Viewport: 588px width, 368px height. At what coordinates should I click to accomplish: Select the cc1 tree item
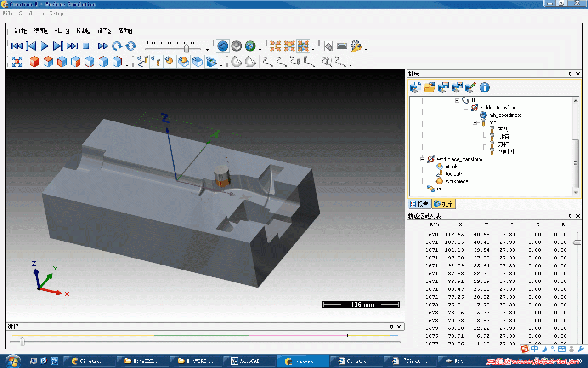[441, 189]
